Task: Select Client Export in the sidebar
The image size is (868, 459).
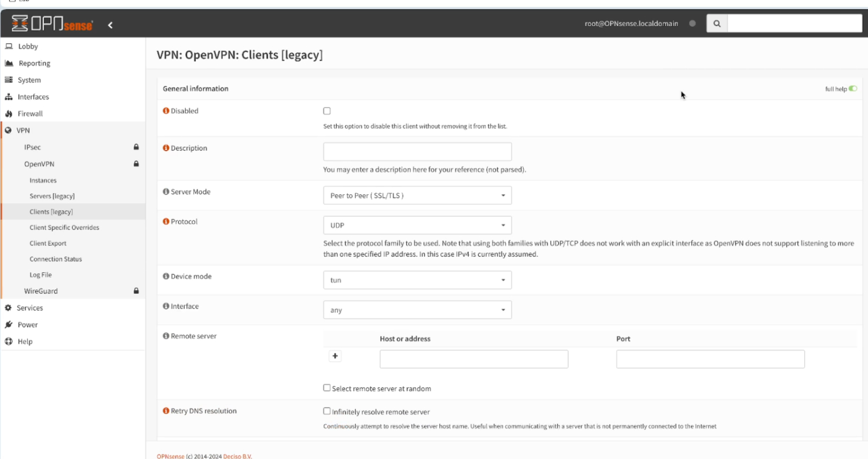Action: (x=48, y=243)
